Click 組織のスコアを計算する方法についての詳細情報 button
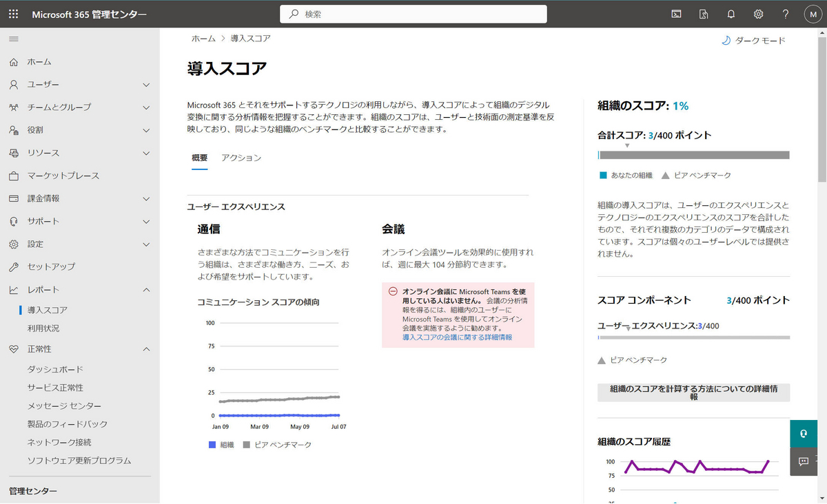 (x=693, y=392)
